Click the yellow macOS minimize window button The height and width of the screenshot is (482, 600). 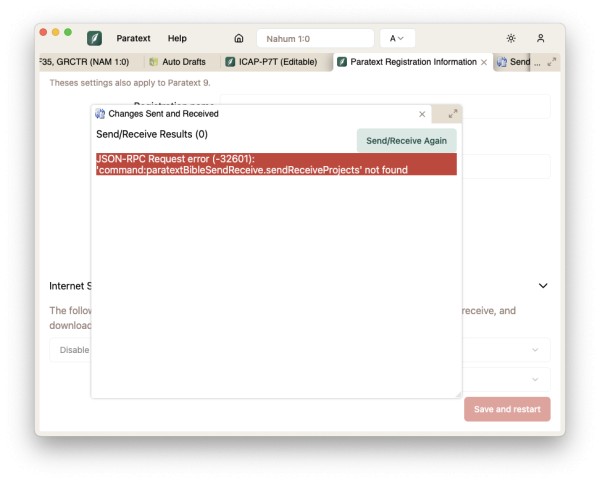tap(55, 33)
